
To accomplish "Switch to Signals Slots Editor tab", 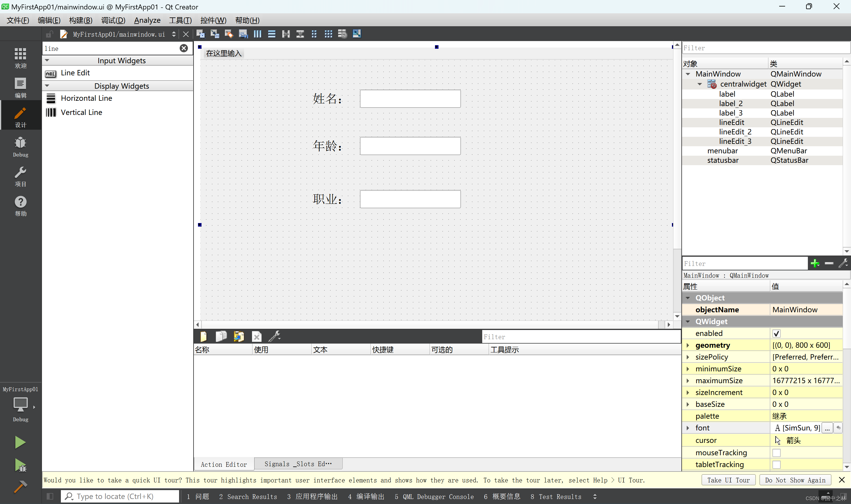I will (x=299, y=464).
